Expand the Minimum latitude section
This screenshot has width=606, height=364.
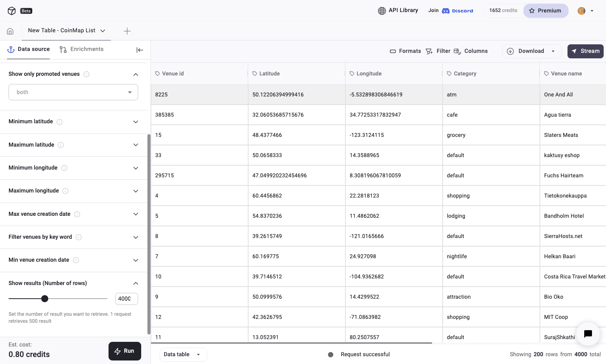(136, 122)
